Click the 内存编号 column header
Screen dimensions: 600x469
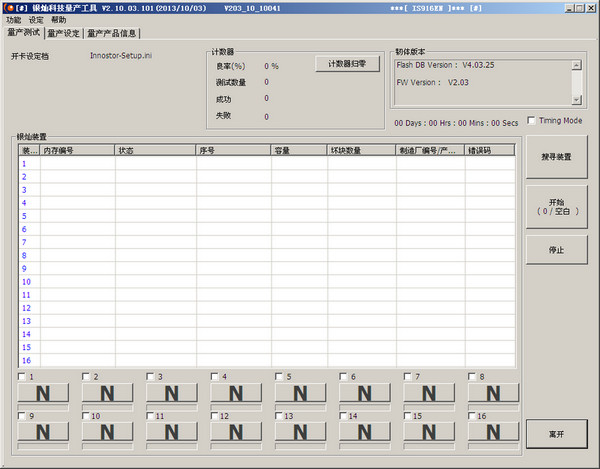point(77,150)
